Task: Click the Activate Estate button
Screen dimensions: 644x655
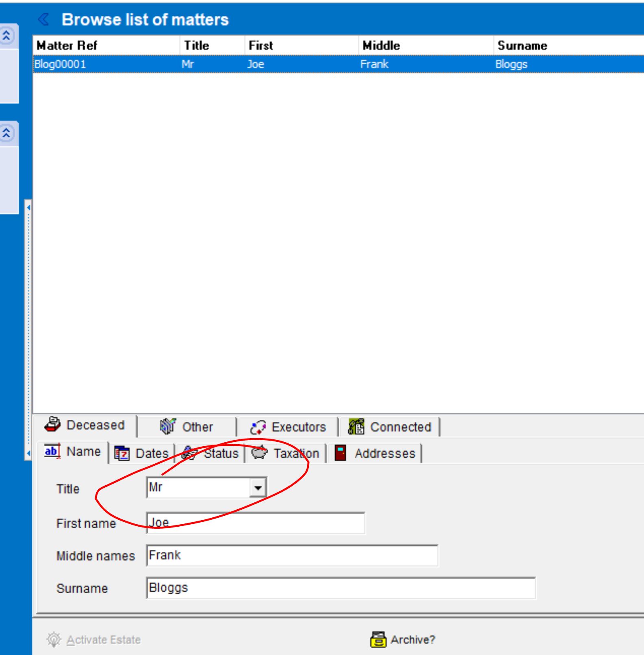Action: (x=103, y=640)
